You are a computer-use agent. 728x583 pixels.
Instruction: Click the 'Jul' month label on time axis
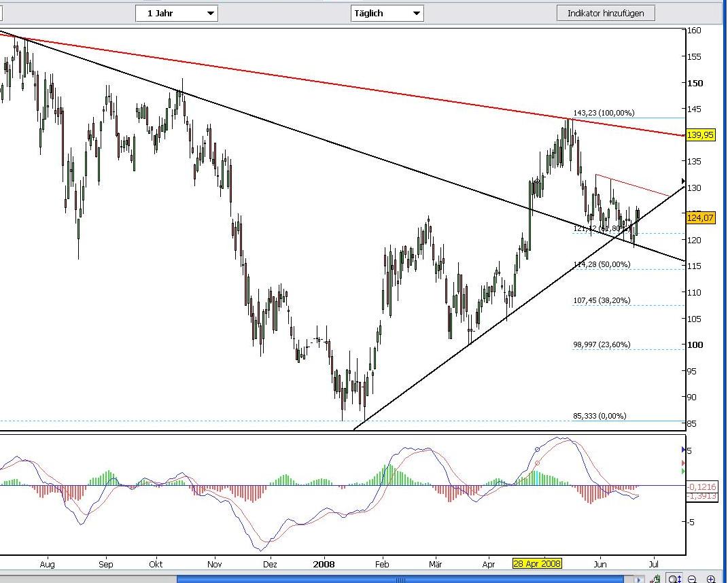654,565
